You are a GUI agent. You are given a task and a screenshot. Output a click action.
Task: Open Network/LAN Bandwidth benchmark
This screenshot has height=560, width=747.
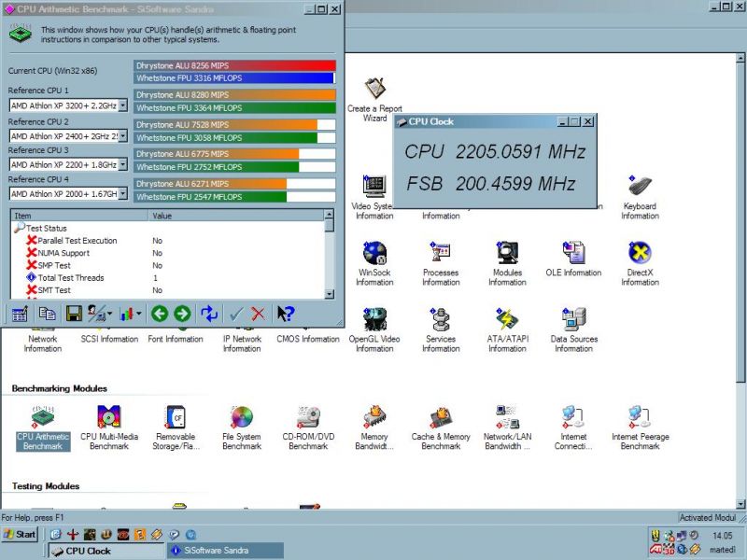click(507, 427)
